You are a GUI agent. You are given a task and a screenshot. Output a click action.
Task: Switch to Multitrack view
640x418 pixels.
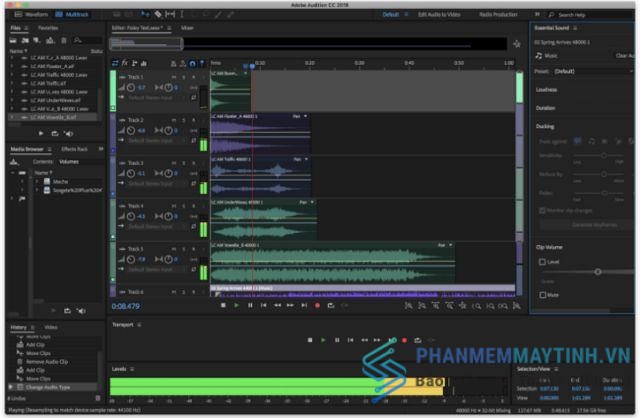(x=72, y=14)
